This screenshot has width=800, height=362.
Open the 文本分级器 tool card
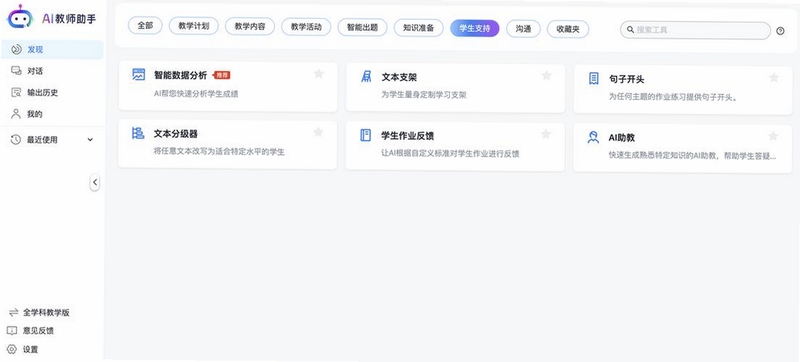(x=228, y=144)
